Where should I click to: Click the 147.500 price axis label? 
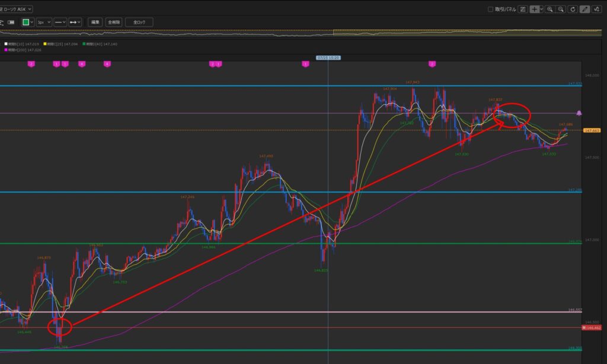click(x=592, y=157)
